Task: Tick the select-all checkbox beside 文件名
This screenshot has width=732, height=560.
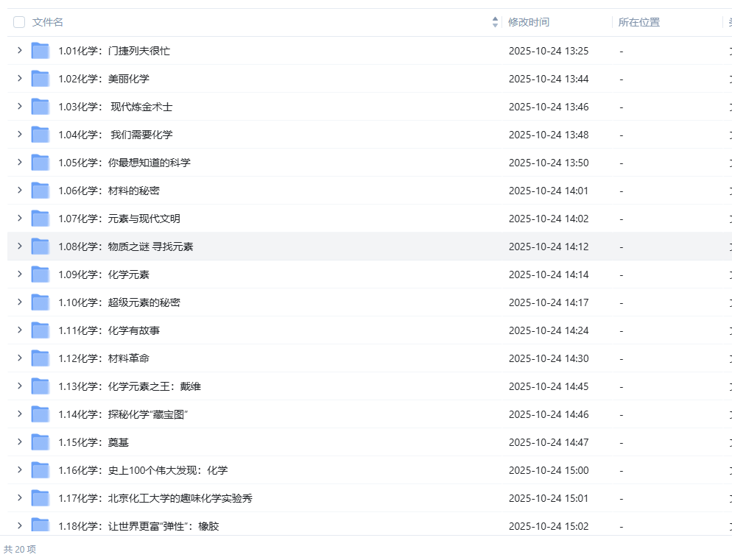Action: [19, 22]
